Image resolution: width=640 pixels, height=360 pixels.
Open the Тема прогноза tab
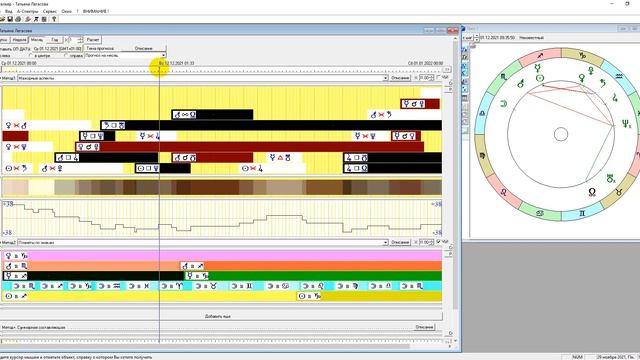100,48
